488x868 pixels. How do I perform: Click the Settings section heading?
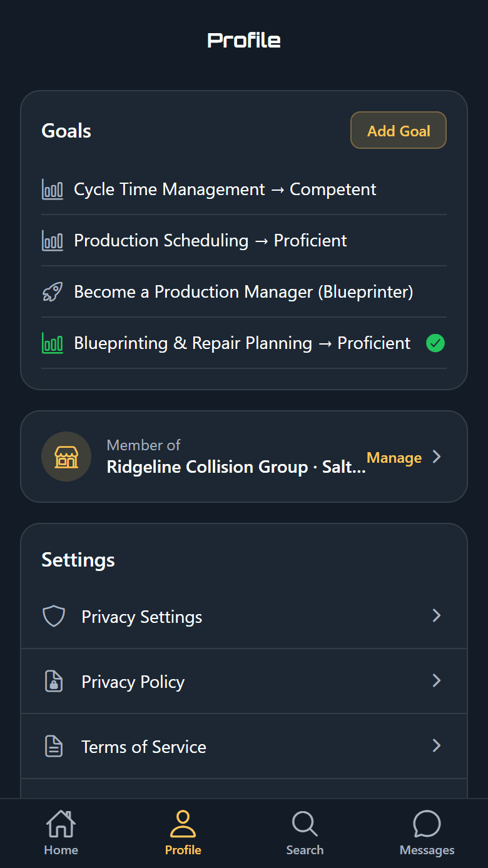78,560
